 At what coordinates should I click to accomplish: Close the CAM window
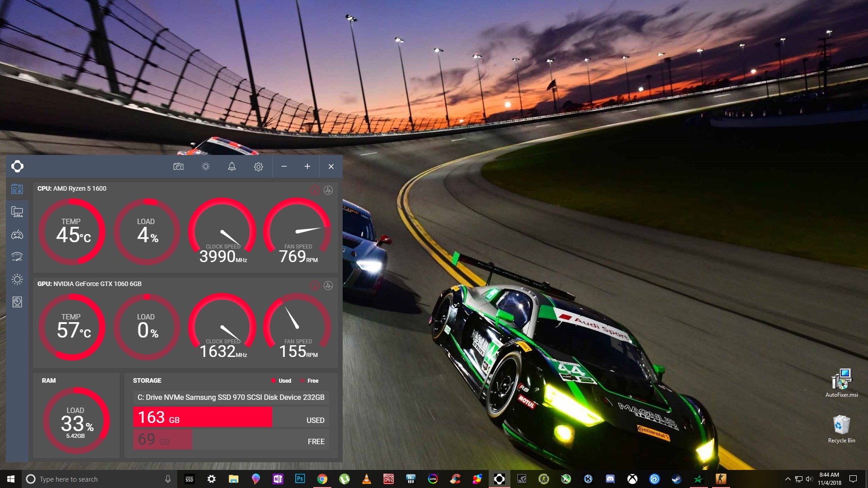click(331, 167)
